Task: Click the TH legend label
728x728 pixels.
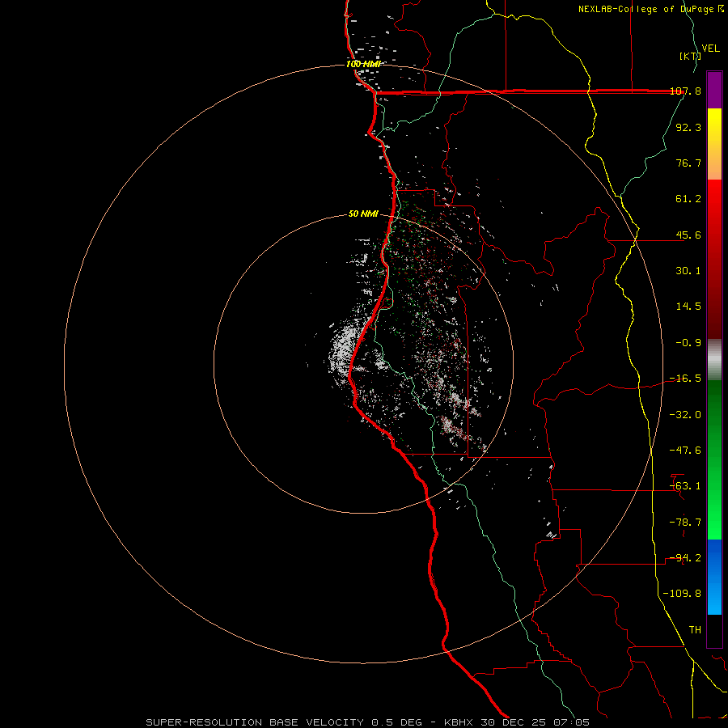Action: 695,630
